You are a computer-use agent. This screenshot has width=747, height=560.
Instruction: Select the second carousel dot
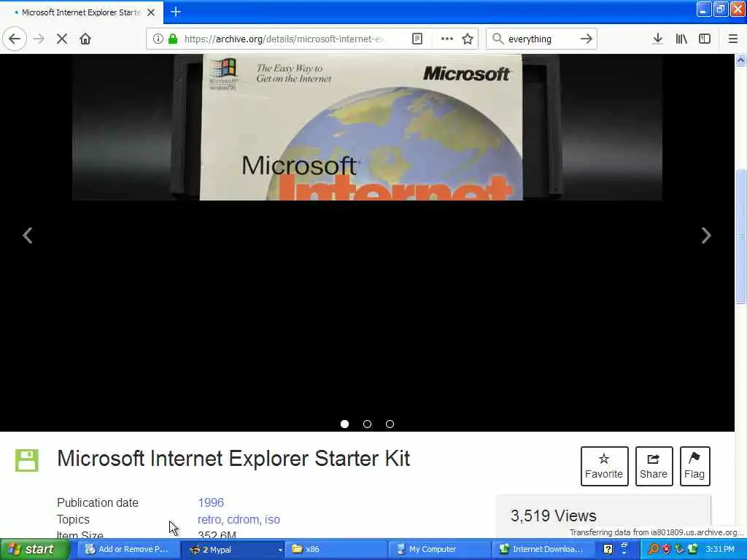pyautogui.click(x=368, y=424)
